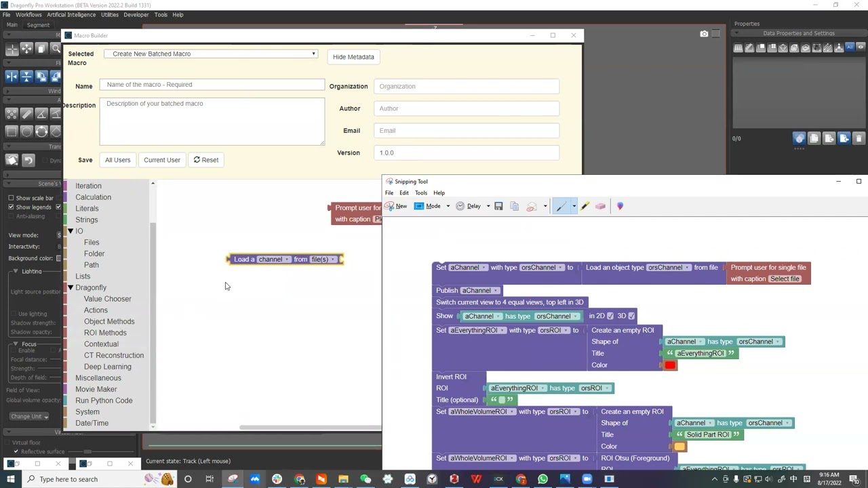Collapse the Data Properties and Settings section
The height and width of the screenshot is (488, 868).
[737, 33]
